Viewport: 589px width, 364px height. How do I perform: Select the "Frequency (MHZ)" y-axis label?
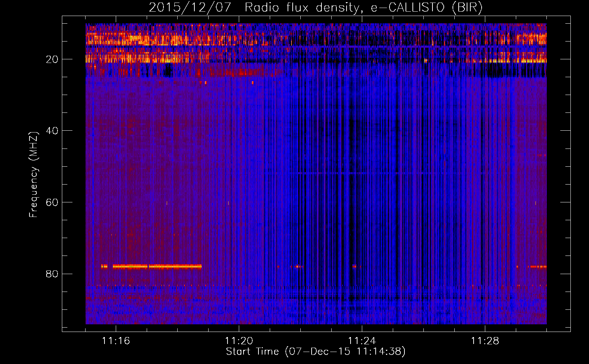tap(33, 175)
